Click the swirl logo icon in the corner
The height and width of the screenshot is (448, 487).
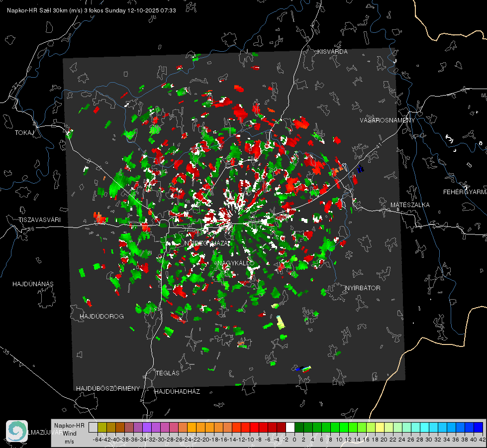17,431
